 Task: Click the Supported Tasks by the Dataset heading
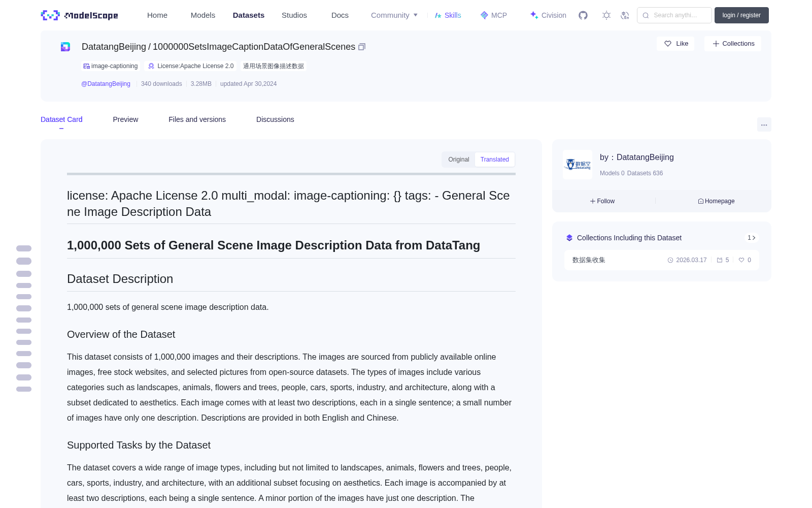point(139,445)
